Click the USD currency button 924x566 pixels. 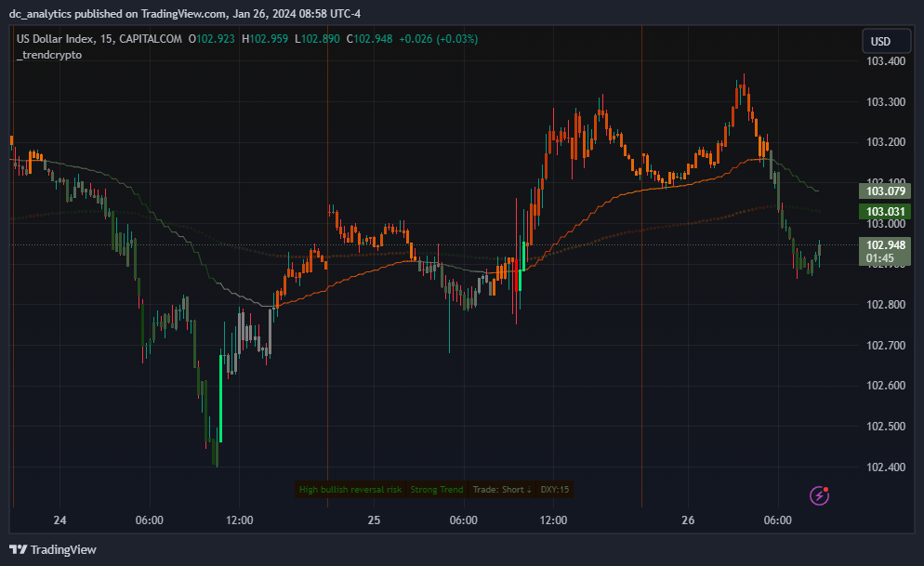click(886, 41)
